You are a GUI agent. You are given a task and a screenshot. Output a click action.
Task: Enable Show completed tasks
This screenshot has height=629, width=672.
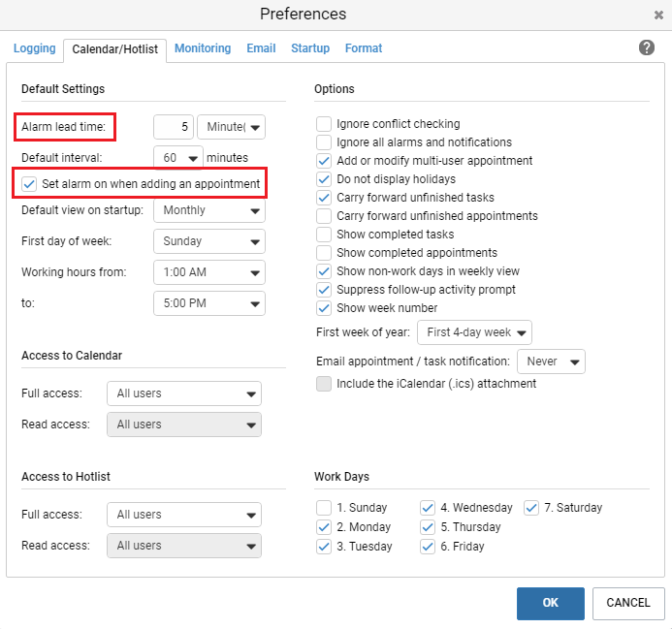324,235
